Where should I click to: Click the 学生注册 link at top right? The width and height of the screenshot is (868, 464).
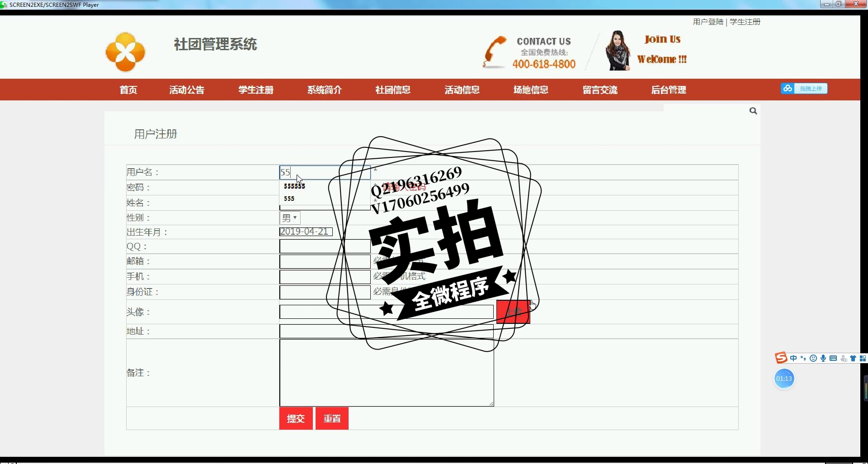[x=745, y=22]
